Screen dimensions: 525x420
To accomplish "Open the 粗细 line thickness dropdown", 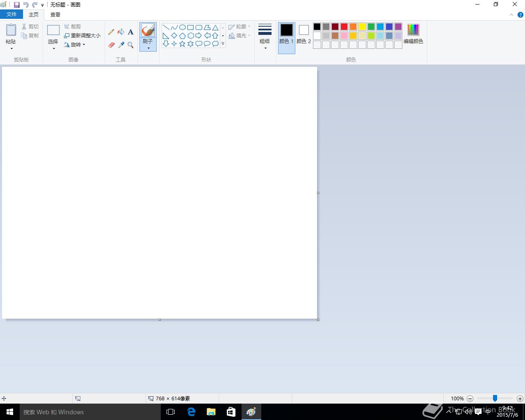I will pyautogui.click(x=265, y=37).
